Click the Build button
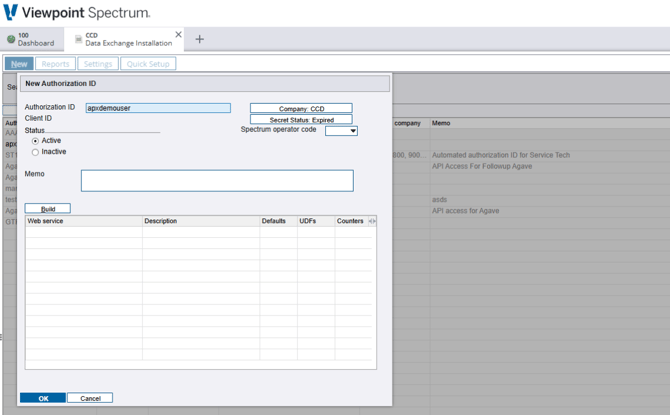 tap(47, 209)
